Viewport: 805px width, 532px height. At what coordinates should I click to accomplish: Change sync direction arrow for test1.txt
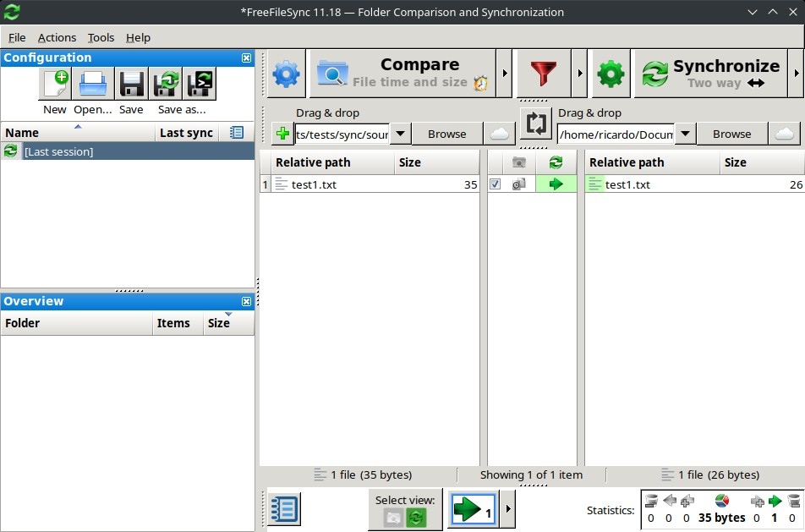tap(556, 184)
